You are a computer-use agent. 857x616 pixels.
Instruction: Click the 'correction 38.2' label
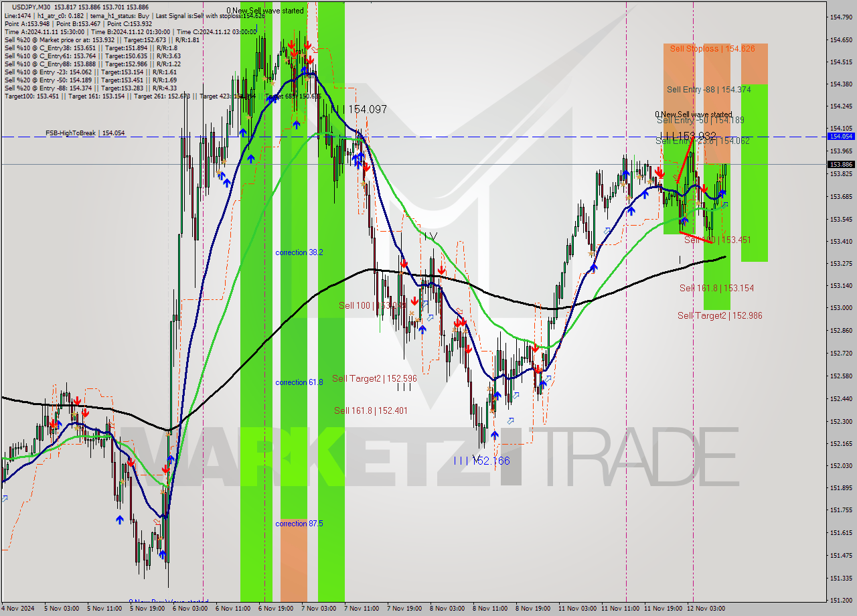(x=299, y=252)
